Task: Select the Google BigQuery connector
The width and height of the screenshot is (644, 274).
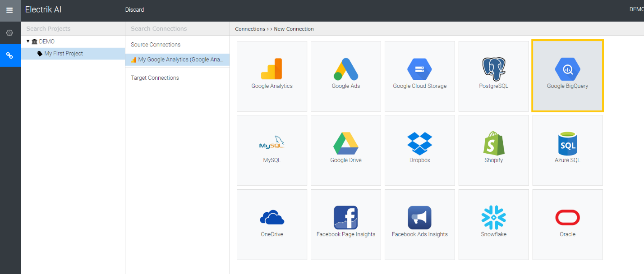Action: tap(567, 76)
